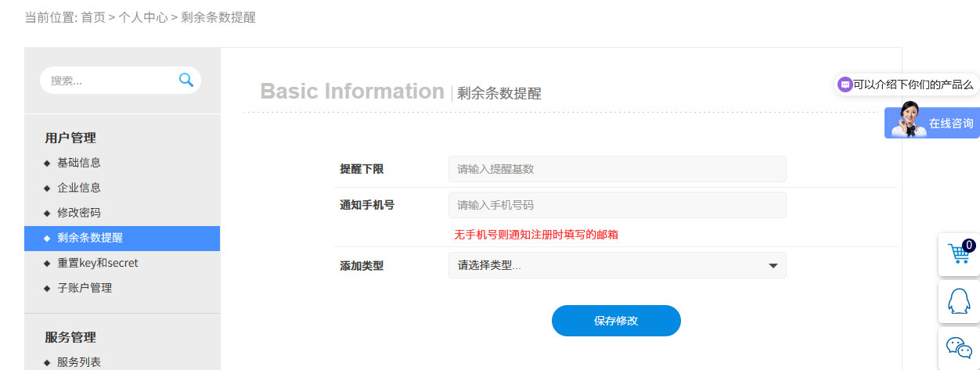This screenshot has height=370, width=980.
Task: Click the purple chat bubble icon
Action: (x=845, y=84)
